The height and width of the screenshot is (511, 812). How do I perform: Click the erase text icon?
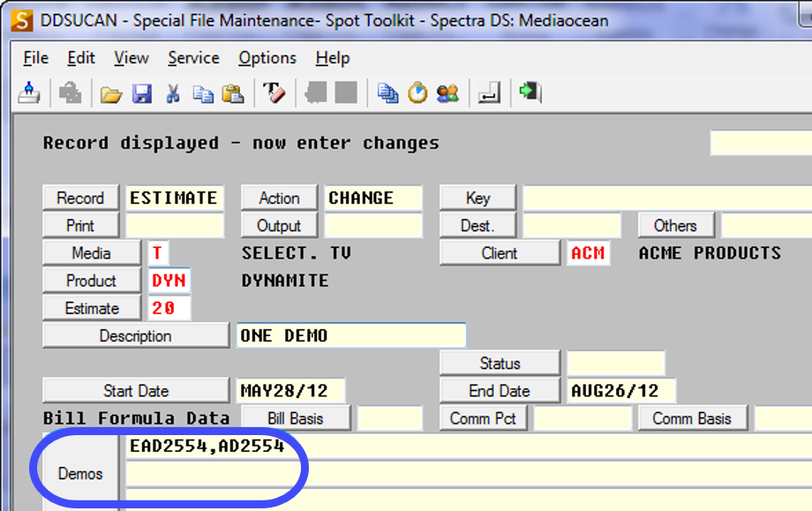[x=274, y=94]
